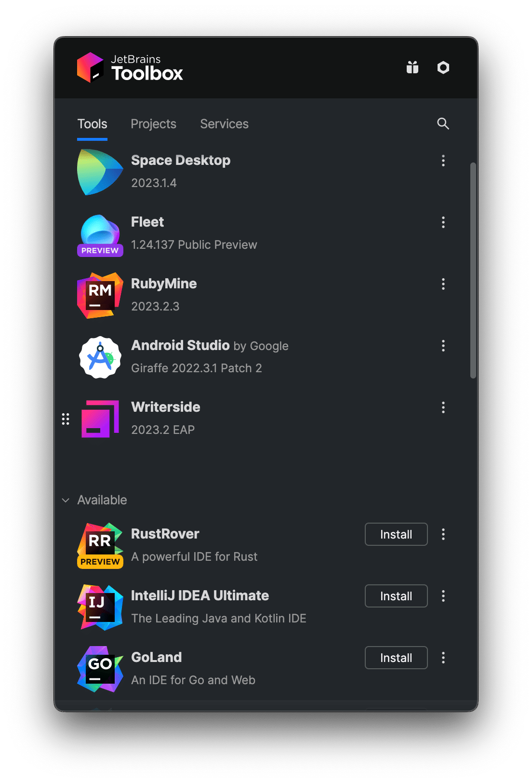
Task: Click 'The Leading Java and Kotlin IDE' text
Action: (219, 619)
